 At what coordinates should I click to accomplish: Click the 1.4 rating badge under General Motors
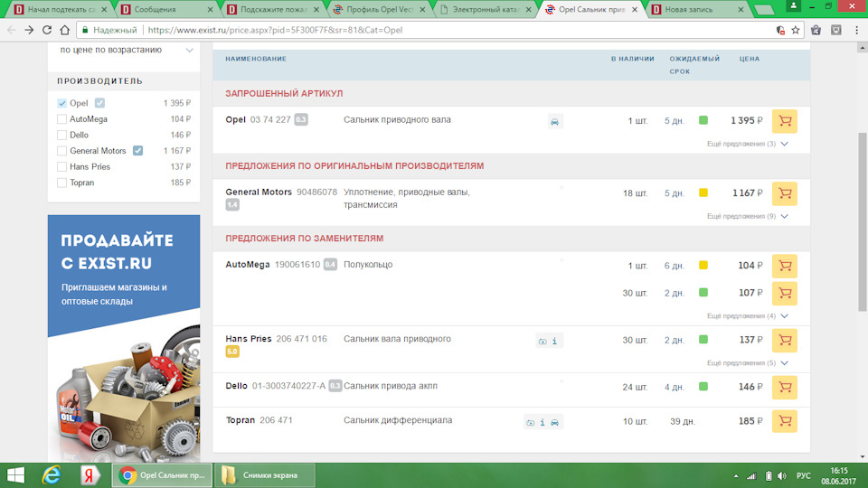point(232,205)
